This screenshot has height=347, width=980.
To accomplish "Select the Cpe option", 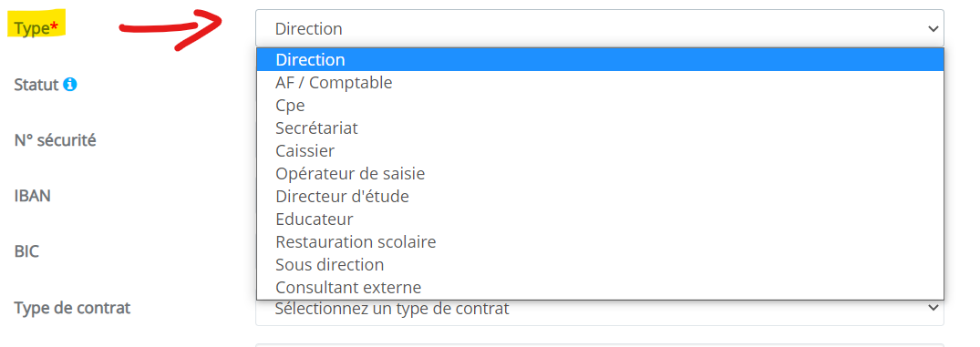I will point(600,106).
